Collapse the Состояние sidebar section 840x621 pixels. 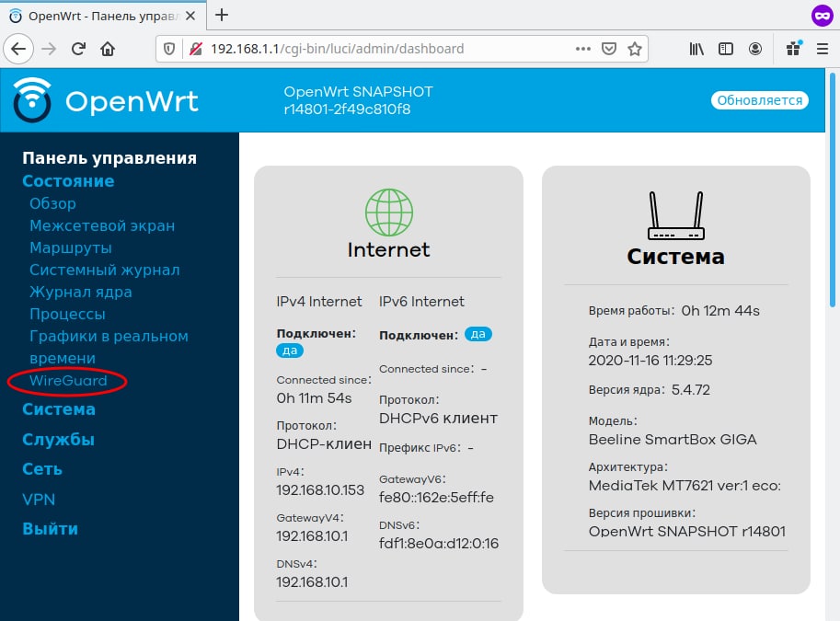68,181
